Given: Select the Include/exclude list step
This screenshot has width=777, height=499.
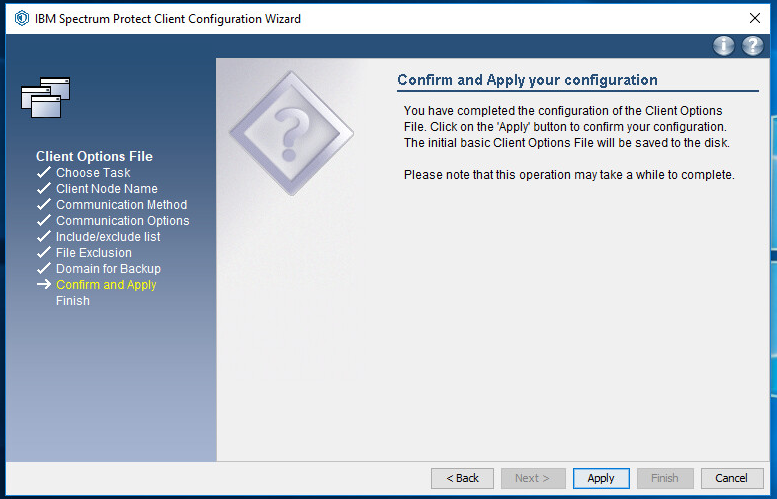Looking at the screenshot, I should pos(108,237).
